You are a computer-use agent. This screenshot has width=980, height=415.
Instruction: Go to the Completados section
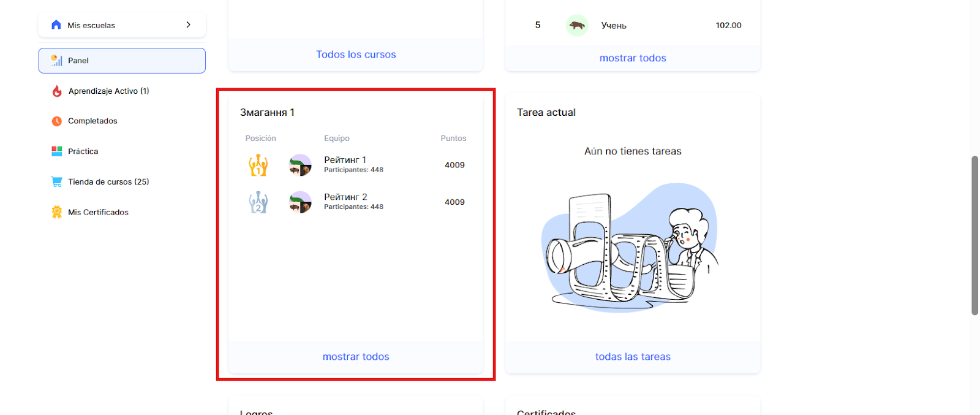tap(92, 121)
